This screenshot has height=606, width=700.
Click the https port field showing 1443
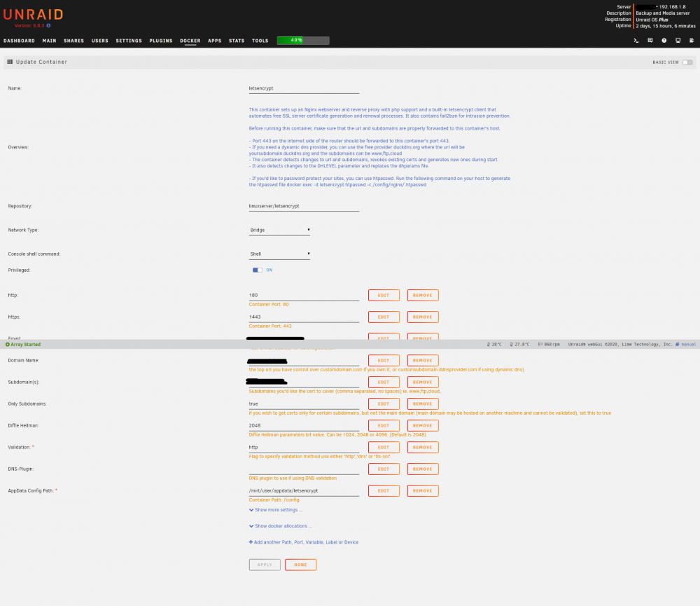pos(304,317)
